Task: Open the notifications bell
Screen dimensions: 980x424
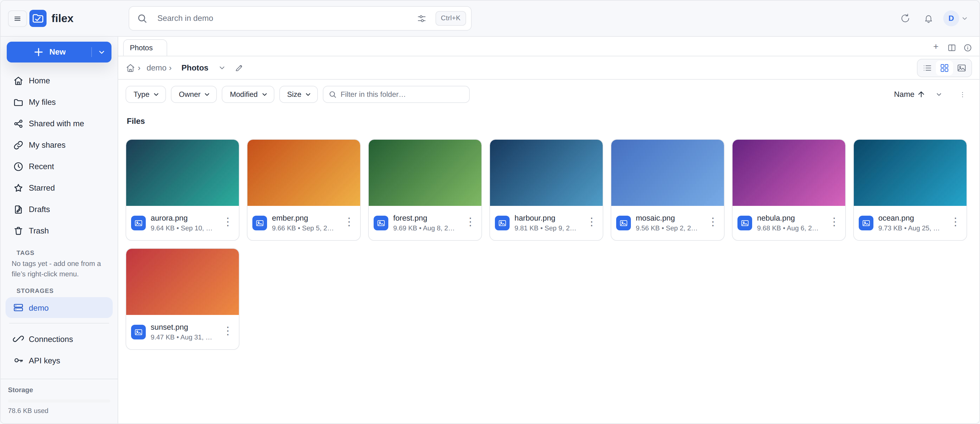Action: [x=928, y=18]
